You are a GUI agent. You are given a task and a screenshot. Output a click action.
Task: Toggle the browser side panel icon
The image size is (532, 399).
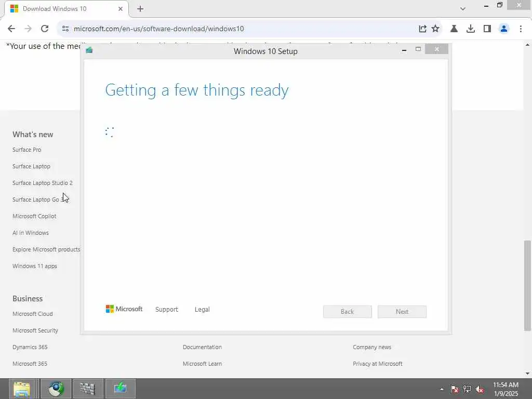click(x=487, y=29)
